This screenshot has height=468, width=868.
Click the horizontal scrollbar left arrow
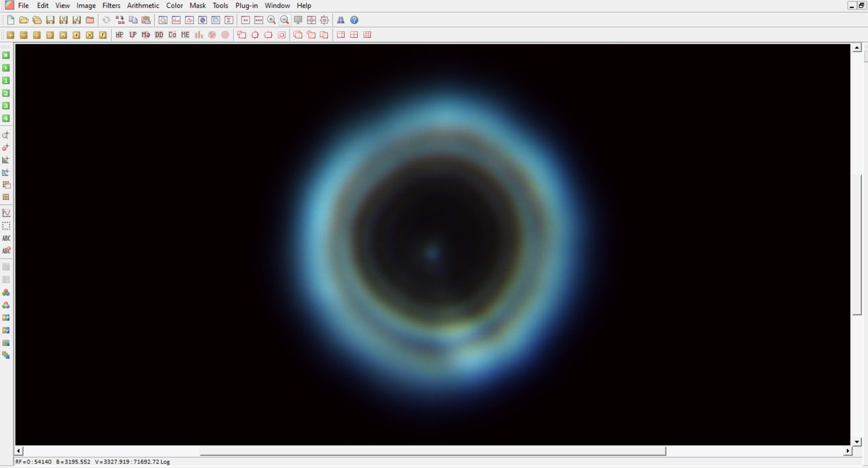click(x=19, y=451)
